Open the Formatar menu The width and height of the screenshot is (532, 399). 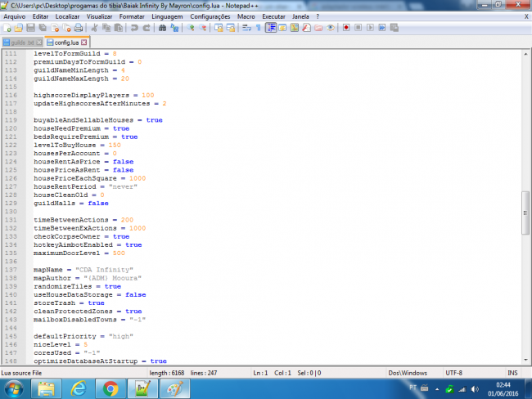pos(132,16)
